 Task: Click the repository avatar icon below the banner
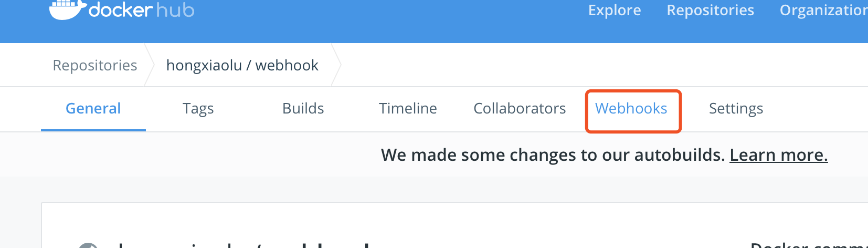coord(88,245)
